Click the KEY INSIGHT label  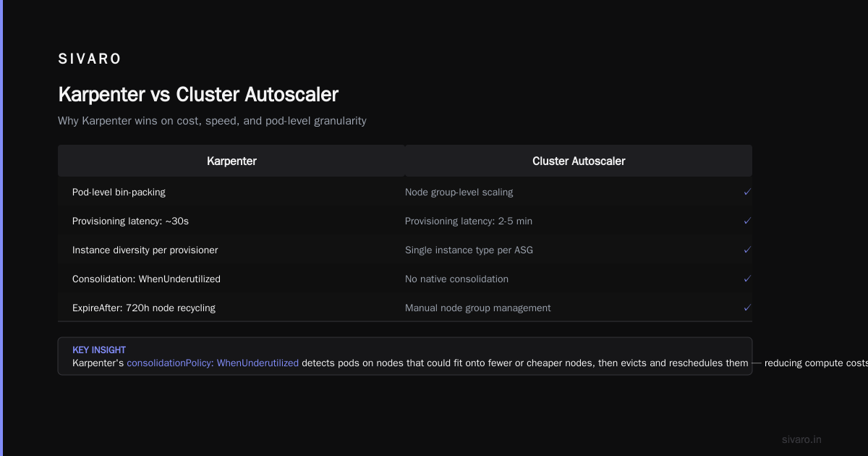(x=99, y=350)
